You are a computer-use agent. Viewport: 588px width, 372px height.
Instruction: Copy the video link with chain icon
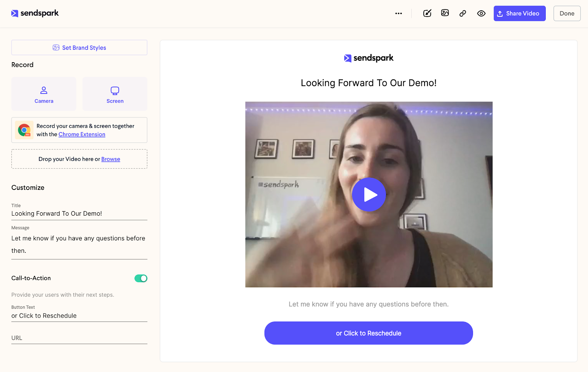coord(463,14)
